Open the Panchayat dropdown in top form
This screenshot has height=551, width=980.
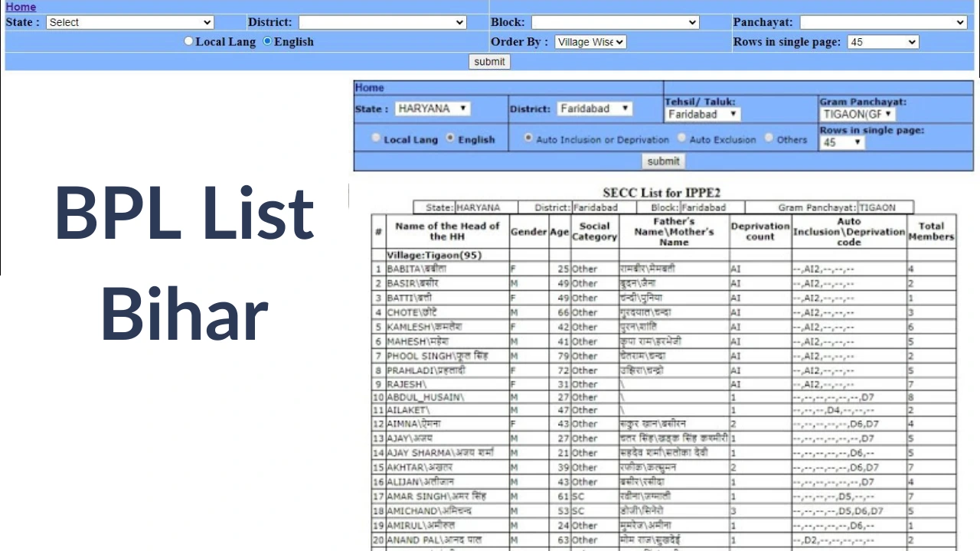(x=884, y=22)
